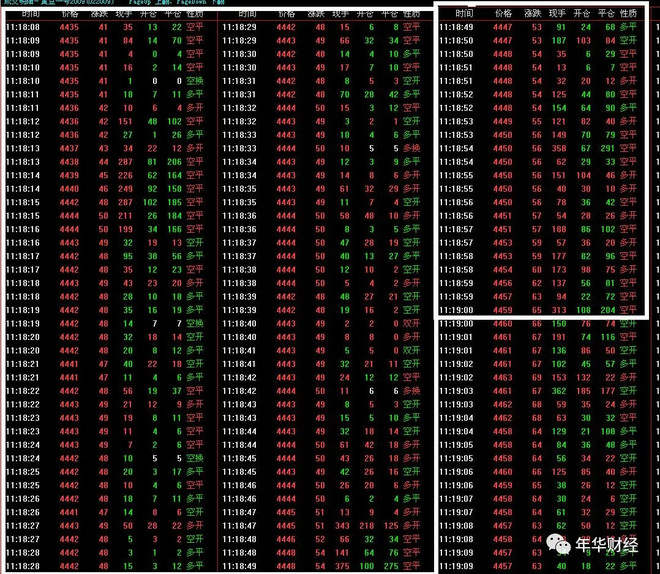This screenshot has width=660, height=574.
Task: Click open value 102 in the 11:18:15 row
Action: [x=150, y=202]
